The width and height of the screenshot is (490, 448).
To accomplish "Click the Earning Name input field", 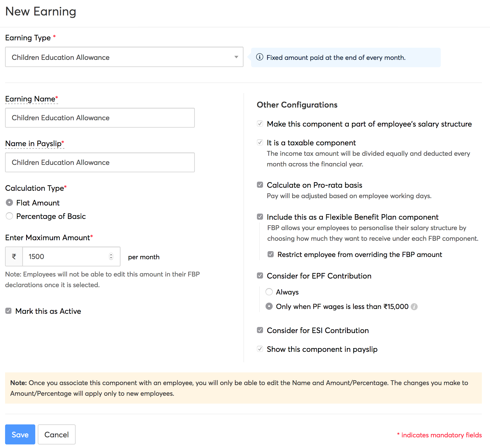I will [x=100, y=117].
